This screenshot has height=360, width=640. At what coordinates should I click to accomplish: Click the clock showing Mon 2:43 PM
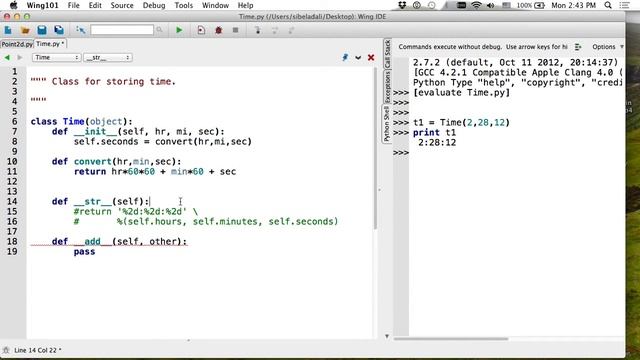(x=573, y=5)
